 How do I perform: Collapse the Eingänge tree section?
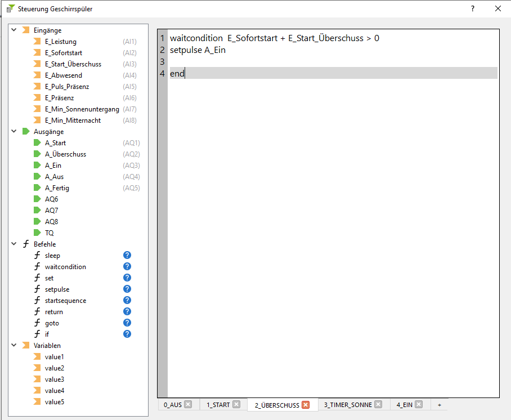coord(14,30)
